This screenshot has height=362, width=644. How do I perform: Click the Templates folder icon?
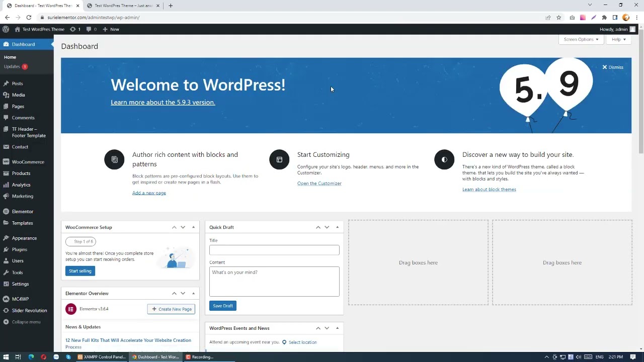click(6, 223)
